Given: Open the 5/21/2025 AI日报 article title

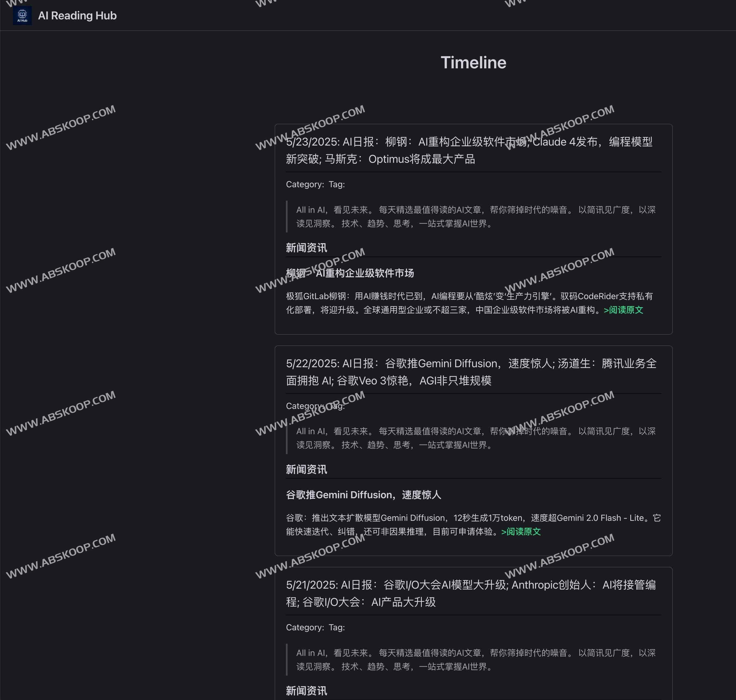Looking at the screenshot, I should pos(471,593).
